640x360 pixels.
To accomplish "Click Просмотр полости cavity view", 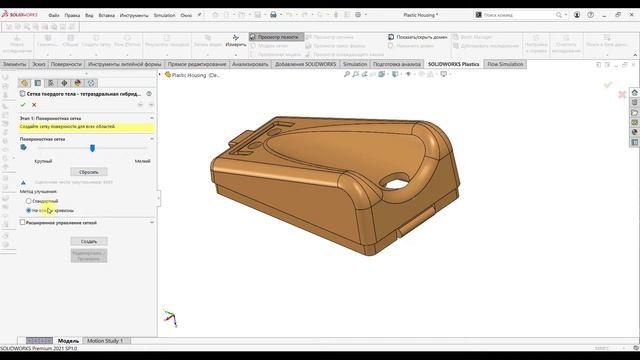I will [276, 37].
